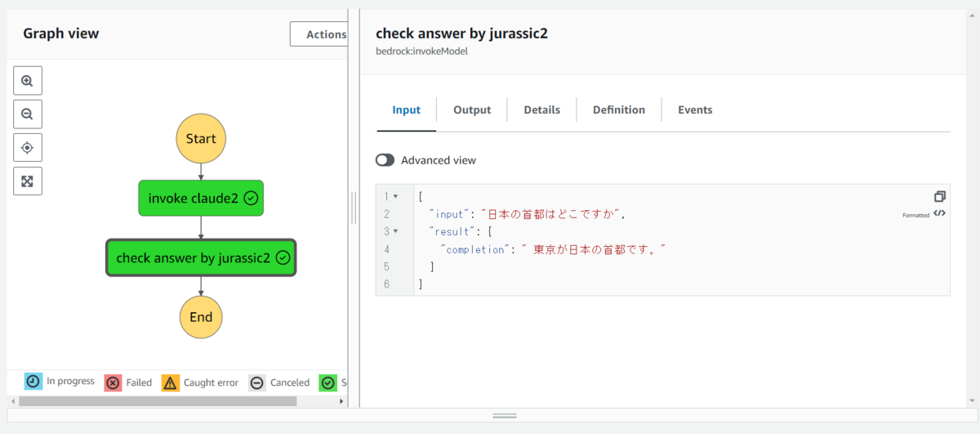The height and width of the screenshot is (434, 980).
Task: Collapse the result object at line 3
Action: (396, 231)
